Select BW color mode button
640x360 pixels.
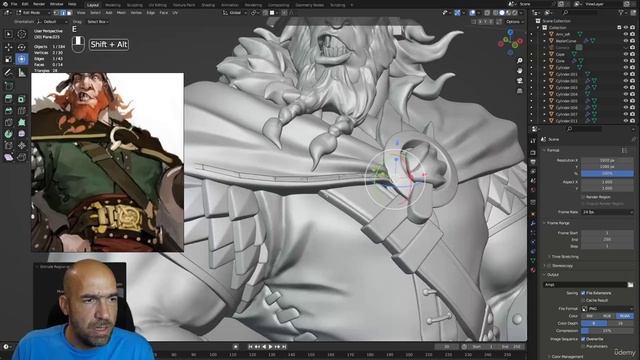pyautogui.click(x=590, y=316)
